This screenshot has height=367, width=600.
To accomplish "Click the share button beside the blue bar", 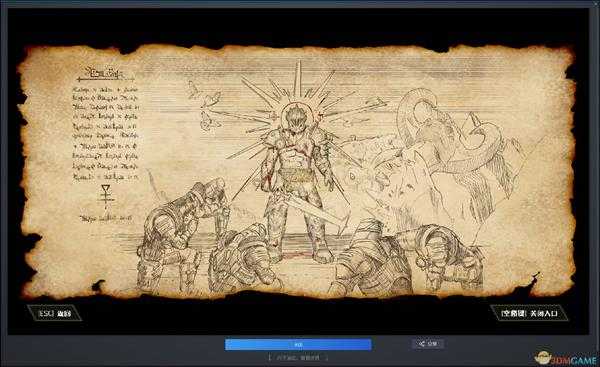I will (x=428, y=343).
